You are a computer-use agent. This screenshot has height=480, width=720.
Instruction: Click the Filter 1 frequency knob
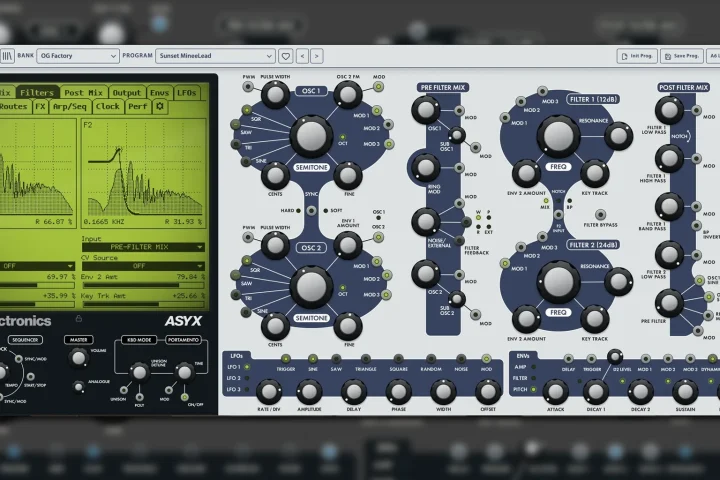pyautogui.click(x=558, y=136)
